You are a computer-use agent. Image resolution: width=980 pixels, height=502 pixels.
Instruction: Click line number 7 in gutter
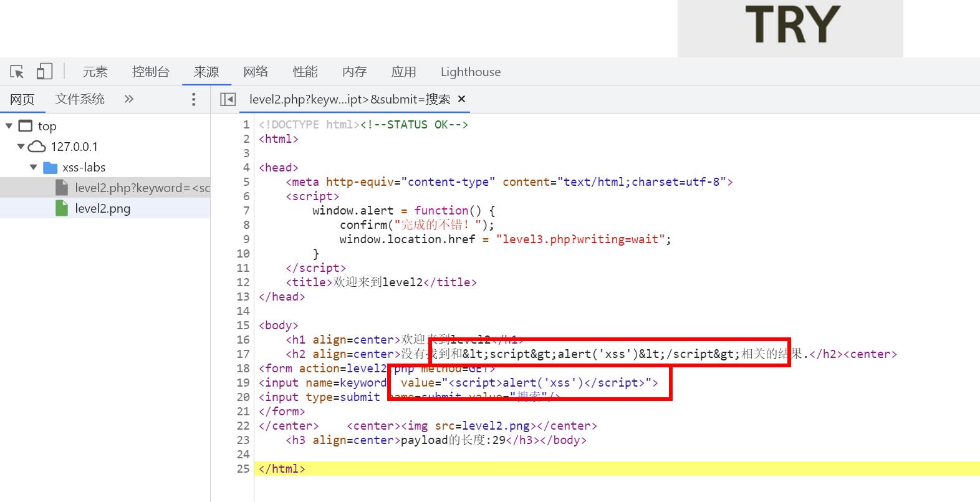246,210
